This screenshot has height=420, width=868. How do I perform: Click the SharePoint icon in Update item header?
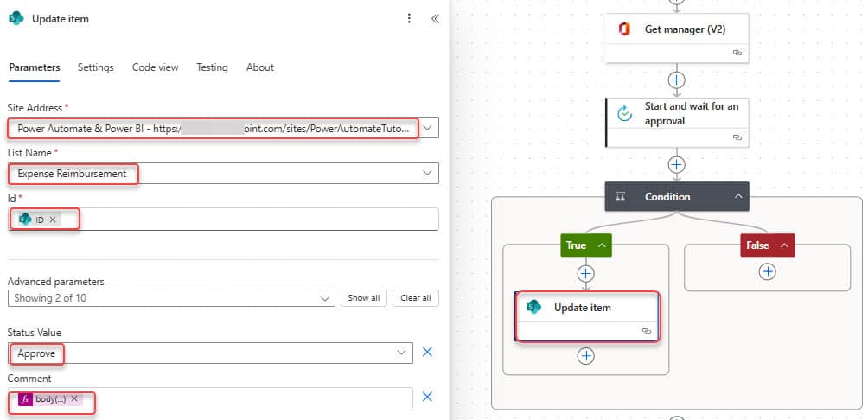click(16, 18)
